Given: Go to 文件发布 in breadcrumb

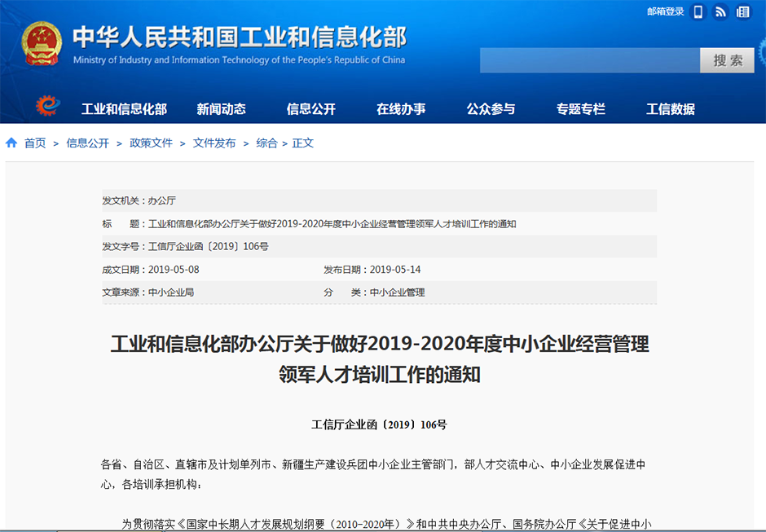Looking at the screenshot, I should point(214,143).
